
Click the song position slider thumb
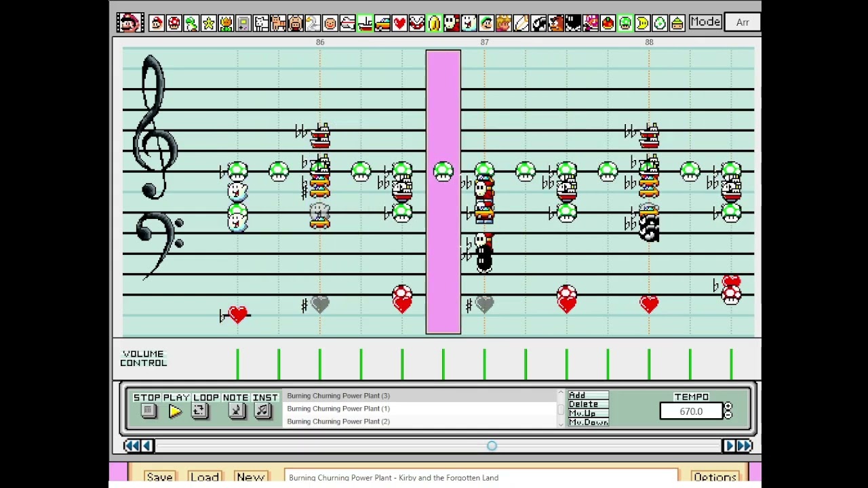pos(492,445)
